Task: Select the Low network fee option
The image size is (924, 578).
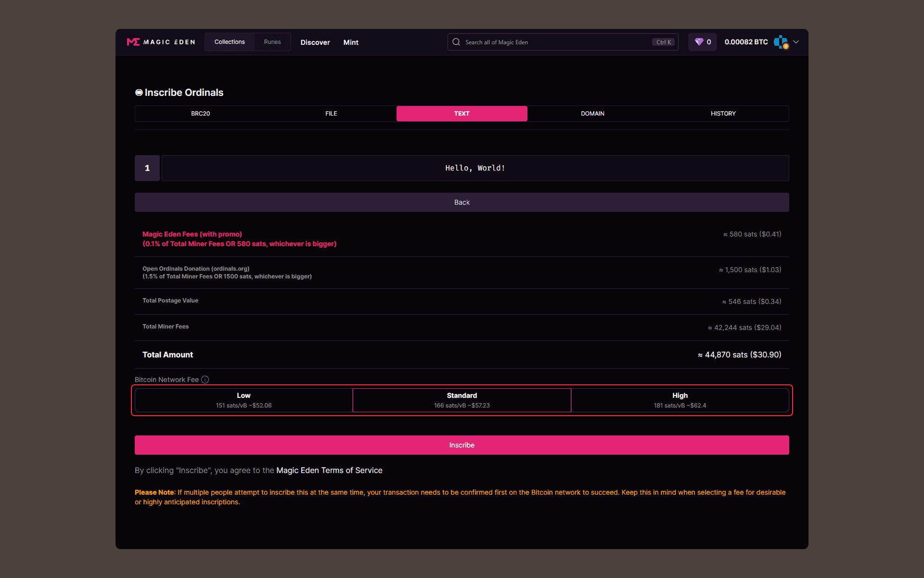Action: click(x=244, y=400)
